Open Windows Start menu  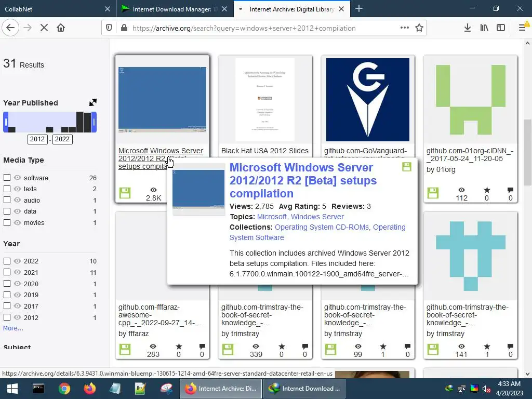click(x=12, y=389)
